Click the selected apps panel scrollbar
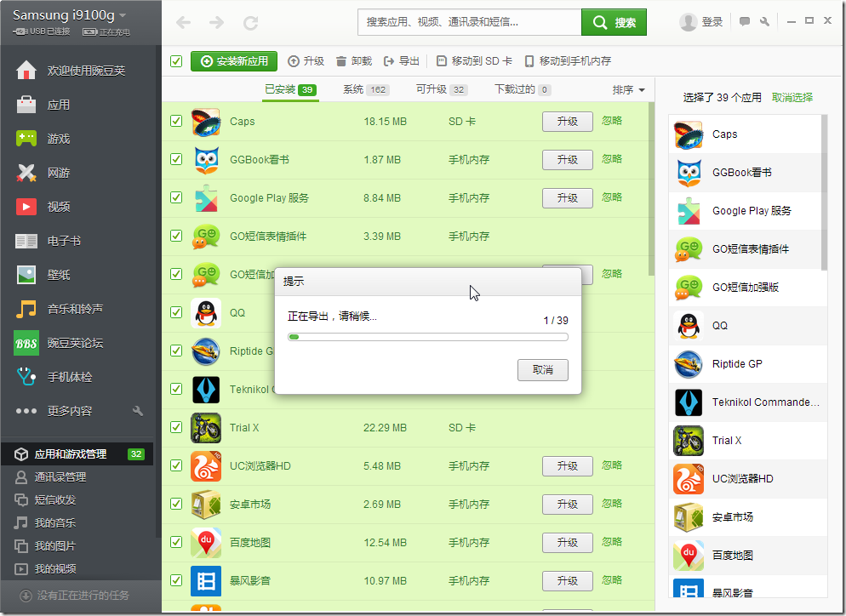Viewport: 846px width, 616px height. [x=824, y=192]
